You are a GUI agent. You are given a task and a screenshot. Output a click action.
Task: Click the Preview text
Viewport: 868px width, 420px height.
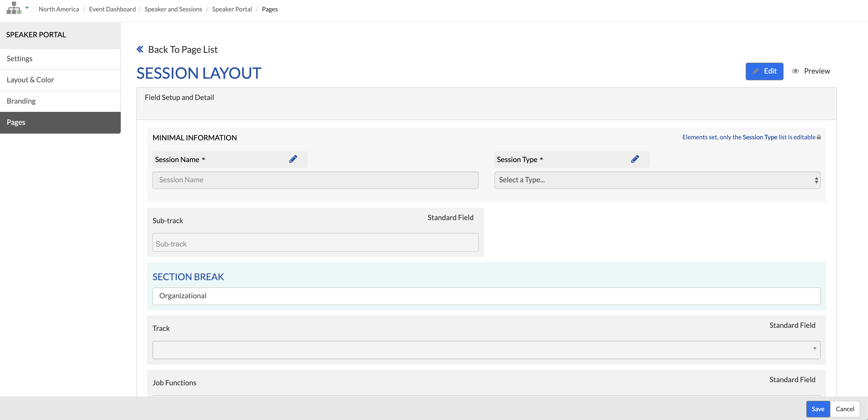coord(817,71)
